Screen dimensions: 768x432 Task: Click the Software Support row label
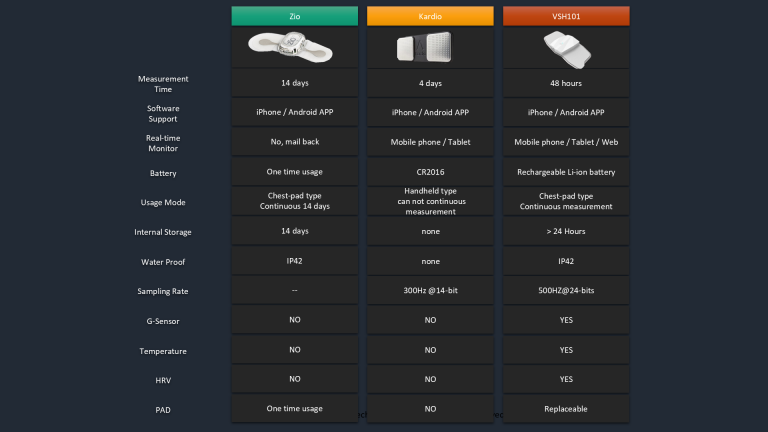coord(162,113)
